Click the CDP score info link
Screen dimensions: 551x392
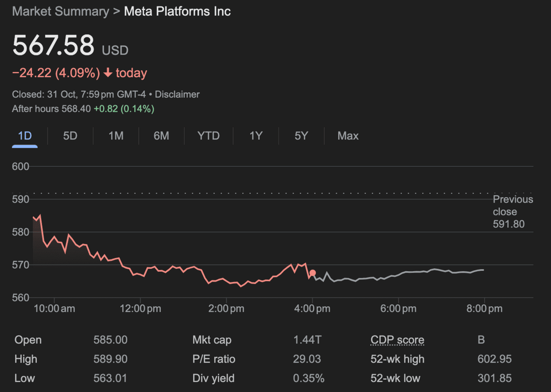coord(397,340)
